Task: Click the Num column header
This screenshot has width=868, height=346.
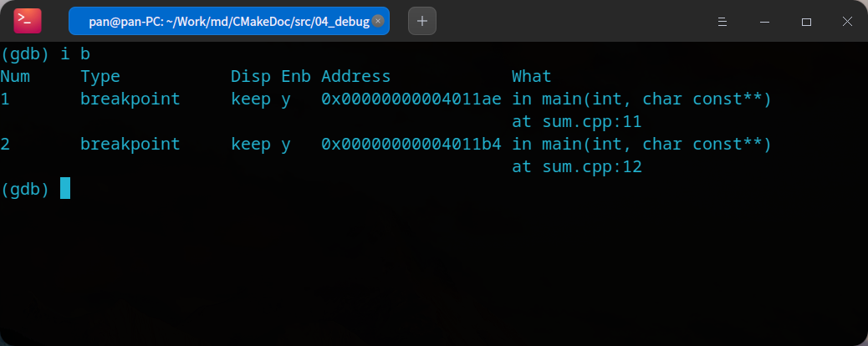Action: pos(15,76)
